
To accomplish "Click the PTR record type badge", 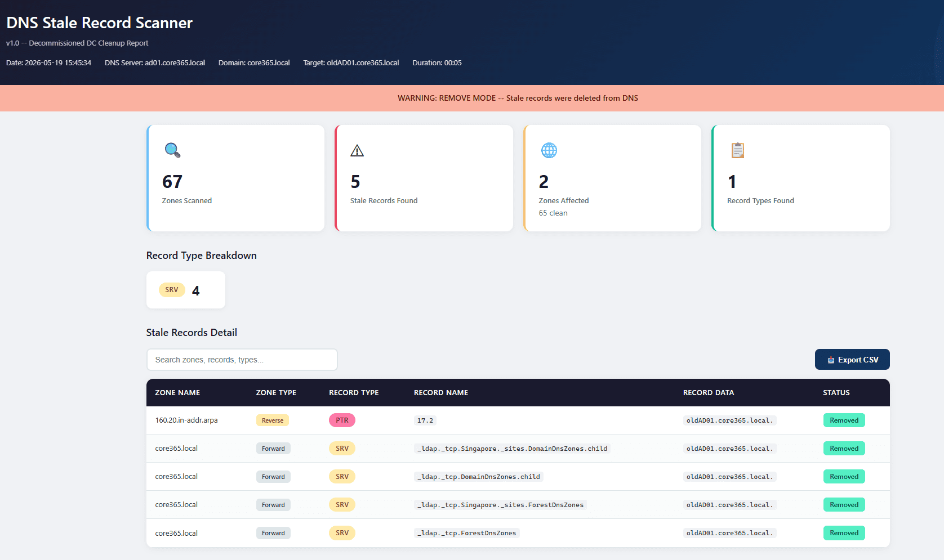I will 342,420.
